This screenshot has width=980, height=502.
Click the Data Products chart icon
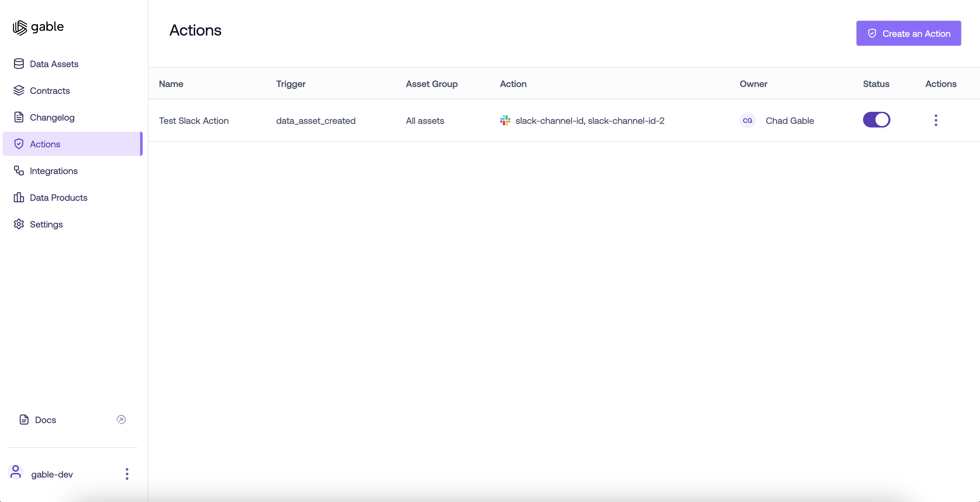click(19, 198)
